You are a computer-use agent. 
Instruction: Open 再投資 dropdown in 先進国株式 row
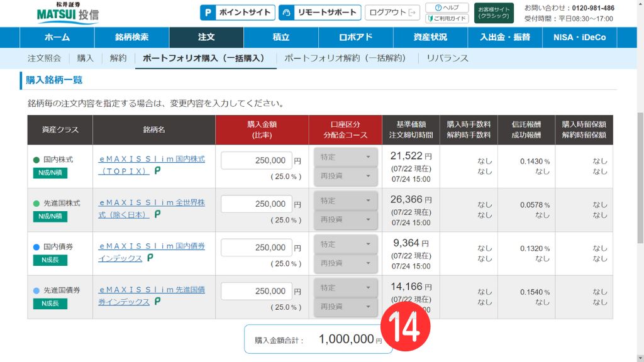[345, 219]
